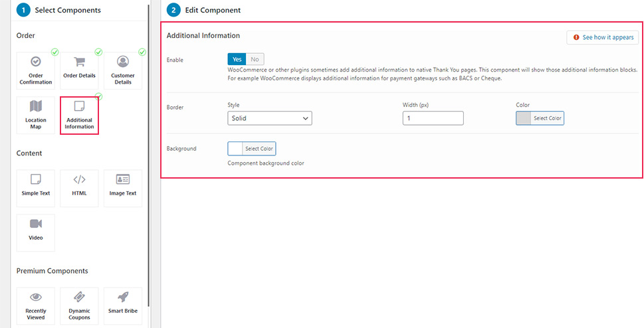Viewport: 644px width, 328px height.
Task: Click the Location Map label
Action: [36, 123]
